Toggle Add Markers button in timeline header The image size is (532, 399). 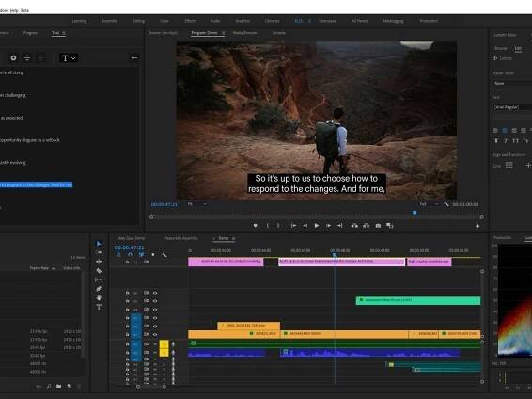(153, 254)
